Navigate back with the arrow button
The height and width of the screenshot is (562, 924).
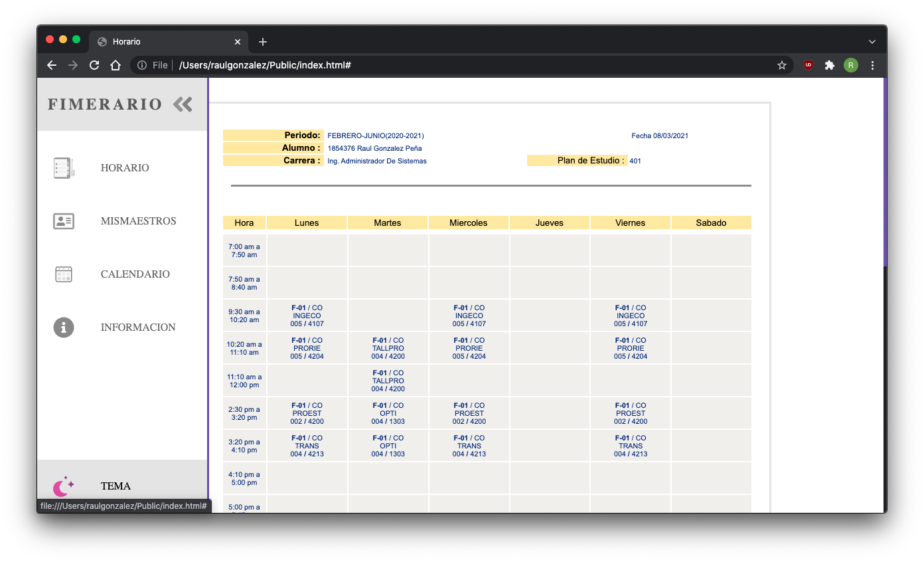(x=51, y=65)
